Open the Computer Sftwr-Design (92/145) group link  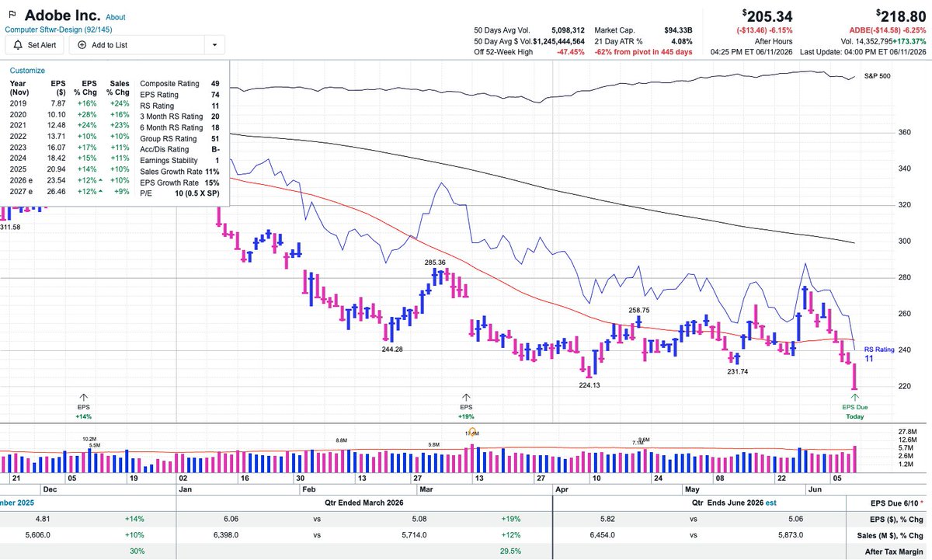point(59,30)
